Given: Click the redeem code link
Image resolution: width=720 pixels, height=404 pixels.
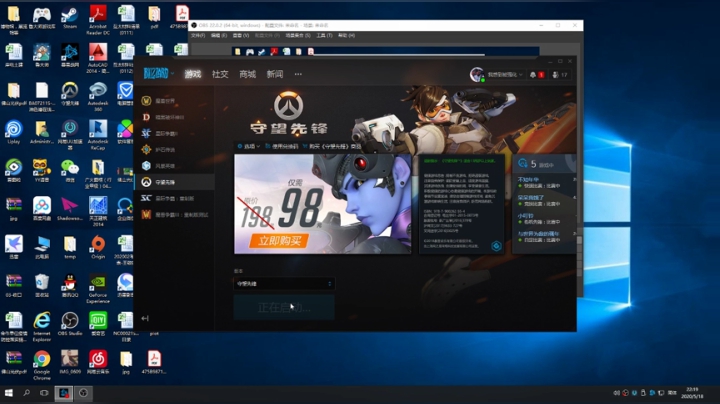Looking at the screenshot, I should pos(281,146).
